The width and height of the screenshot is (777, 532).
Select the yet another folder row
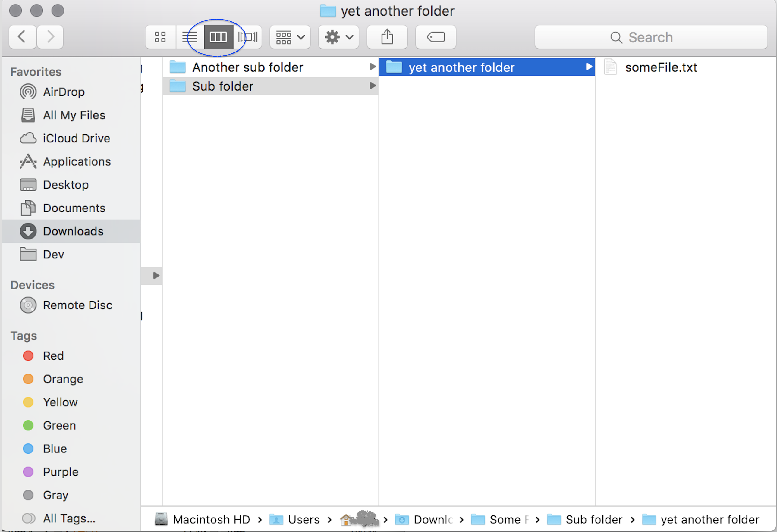(487, 67)
